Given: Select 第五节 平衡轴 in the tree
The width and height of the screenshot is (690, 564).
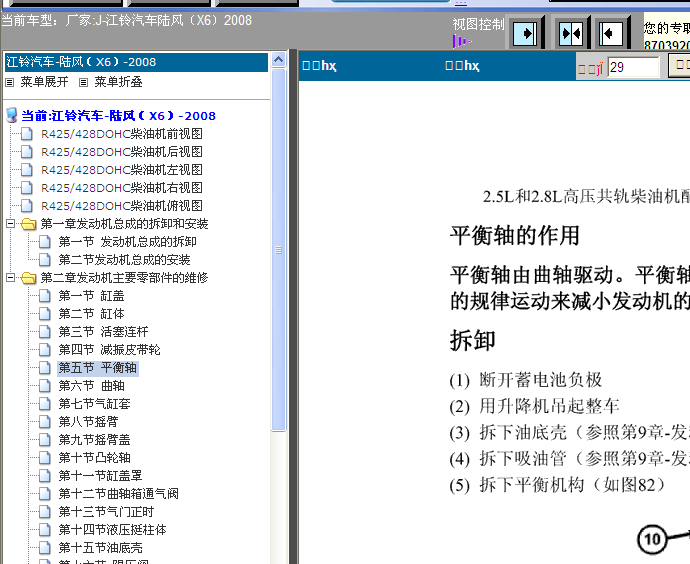Looking at the screenshot, I should [98, 368].
